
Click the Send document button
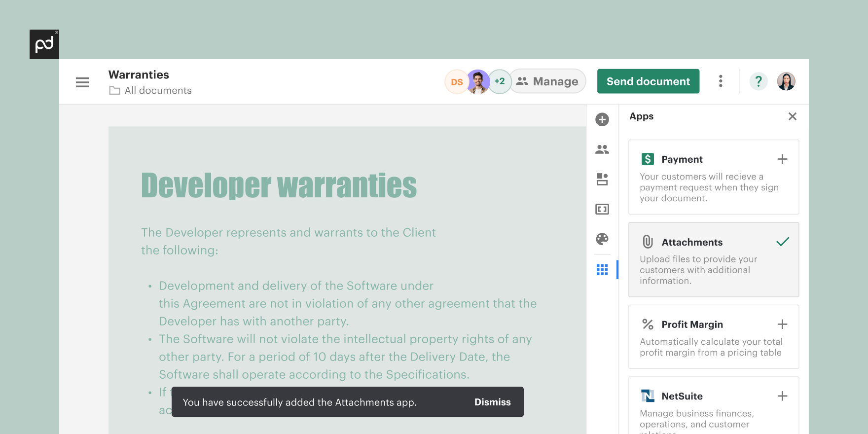pos(648,81)
